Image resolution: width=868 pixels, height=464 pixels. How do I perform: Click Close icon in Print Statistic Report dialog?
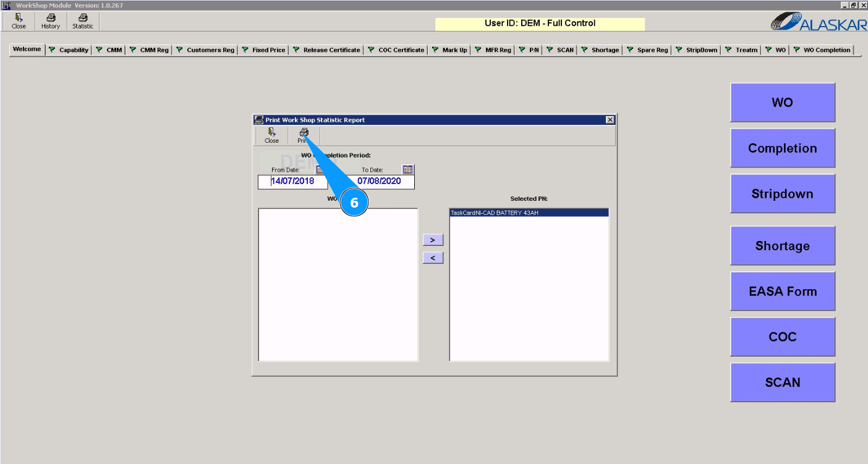tap(271, 136)
